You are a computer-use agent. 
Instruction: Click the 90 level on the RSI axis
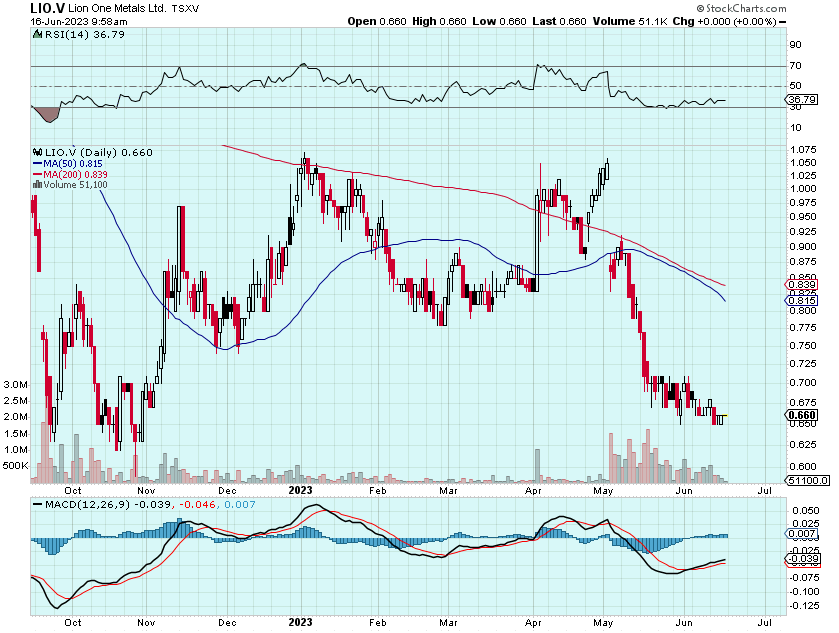pyautogui.click(x=796, y=45)
